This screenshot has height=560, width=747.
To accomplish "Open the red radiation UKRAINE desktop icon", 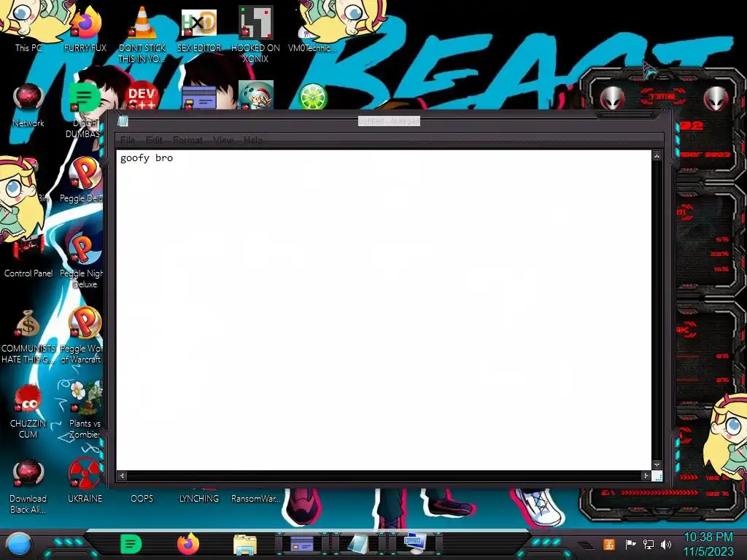I will tap(85, 474).
